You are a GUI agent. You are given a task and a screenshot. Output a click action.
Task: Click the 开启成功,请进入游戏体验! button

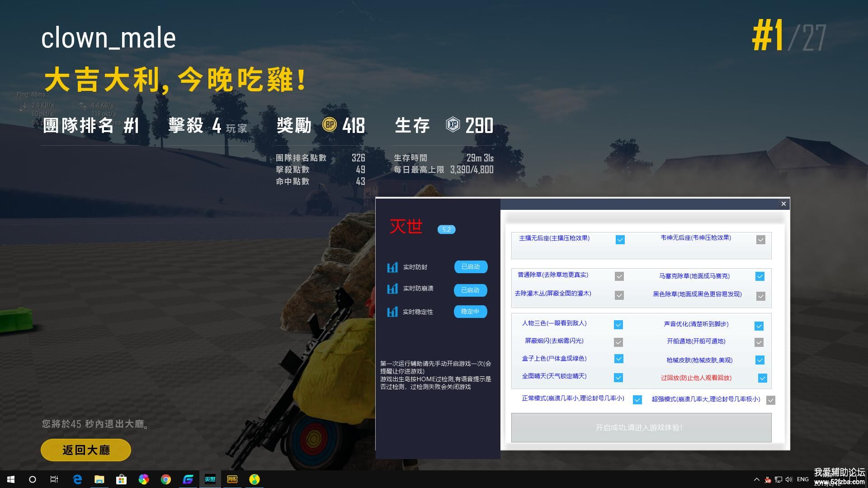pyautogui.click(x=641, y=427)
